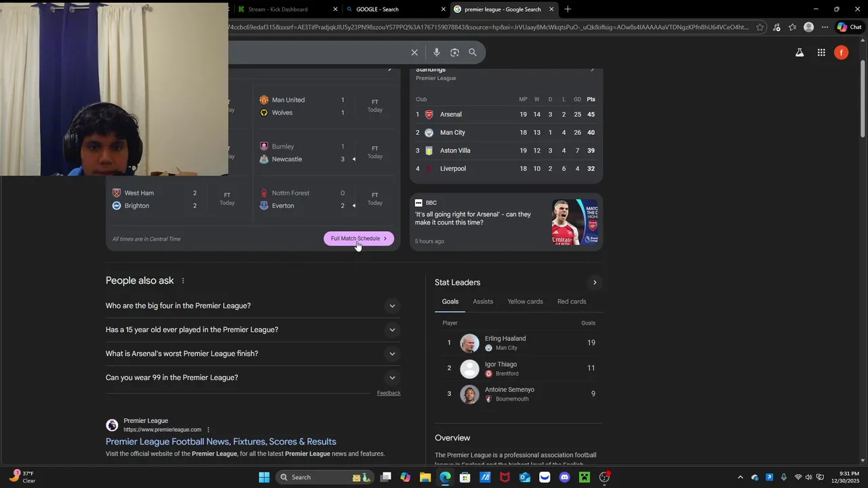Open Stat Leaders arrow
868x488 pixels.
pyautogui.click(x=595, y=283)
